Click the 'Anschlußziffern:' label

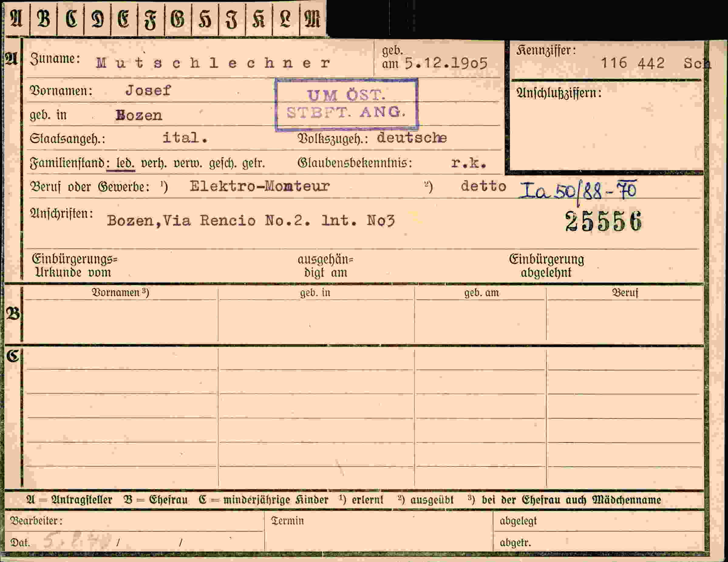559,93
